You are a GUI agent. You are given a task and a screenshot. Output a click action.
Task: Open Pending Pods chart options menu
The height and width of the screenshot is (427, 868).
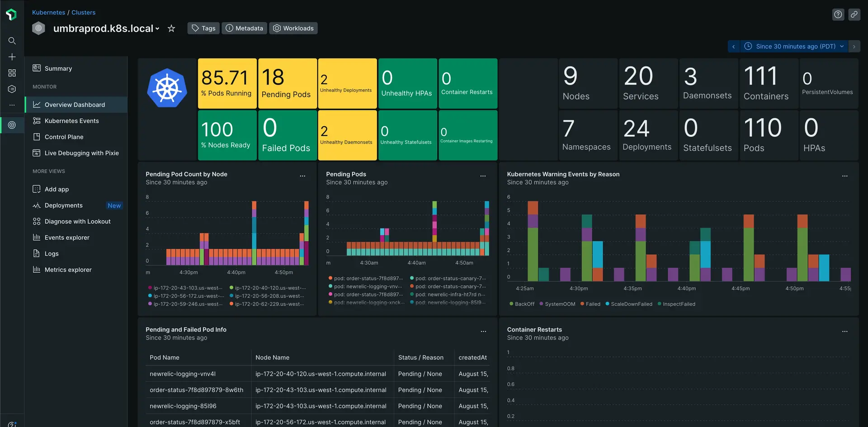click(483, 176)
